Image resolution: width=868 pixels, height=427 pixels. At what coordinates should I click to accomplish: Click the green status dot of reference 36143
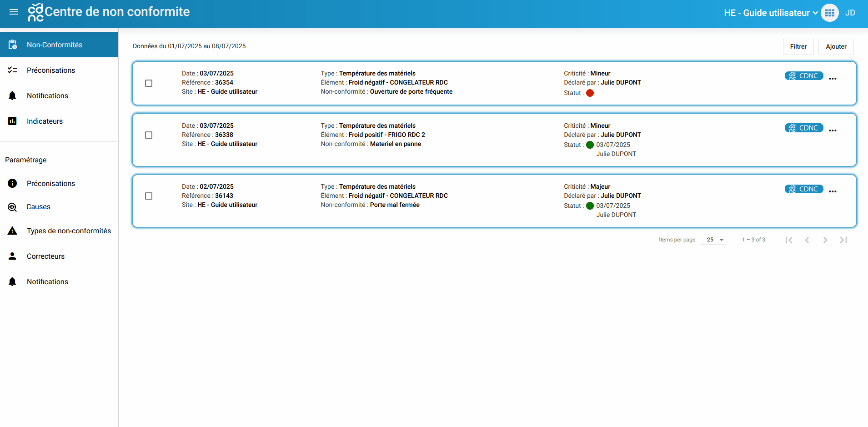coord(590,206)
